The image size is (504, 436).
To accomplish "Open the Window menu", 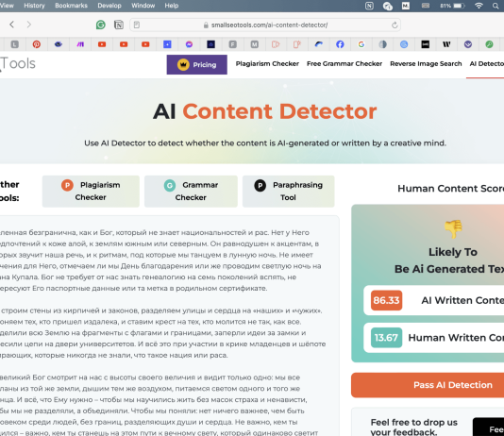I will point(143,6).
